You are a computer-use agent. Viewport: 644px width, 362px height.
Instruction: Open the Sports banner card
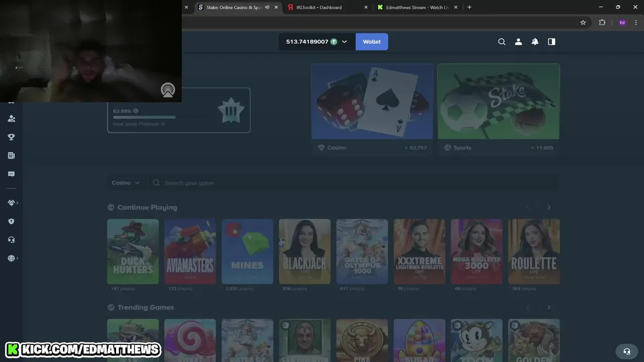tap(499, 101)
